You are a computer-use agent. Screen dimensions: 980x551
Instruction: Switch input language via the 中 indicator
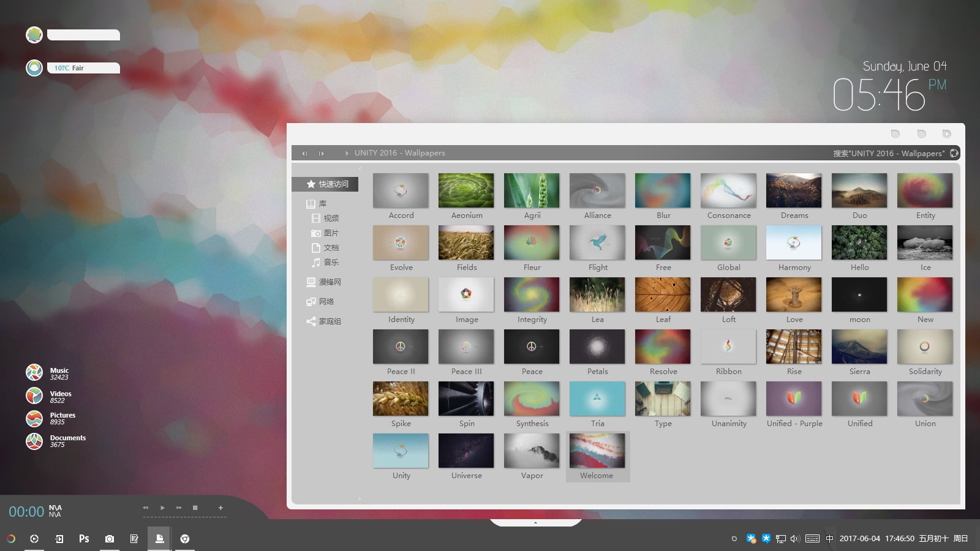tap(830, 539)
